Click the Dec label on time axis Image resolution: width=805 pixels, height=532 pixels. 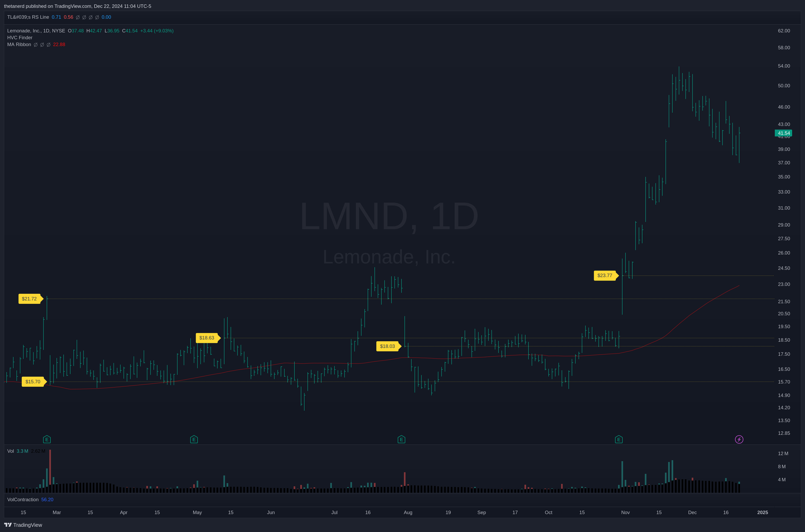(x=692, y=512)
